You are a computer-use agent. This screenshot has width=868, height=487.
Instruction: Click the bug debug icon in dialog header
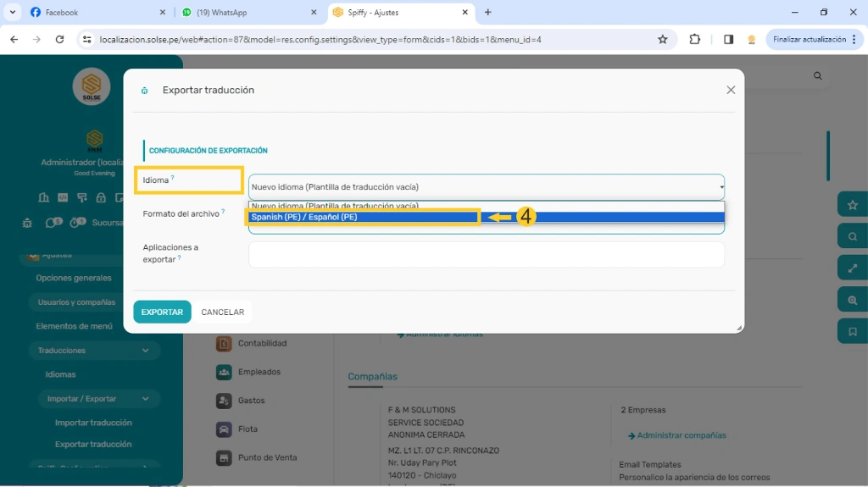[145, 91]
